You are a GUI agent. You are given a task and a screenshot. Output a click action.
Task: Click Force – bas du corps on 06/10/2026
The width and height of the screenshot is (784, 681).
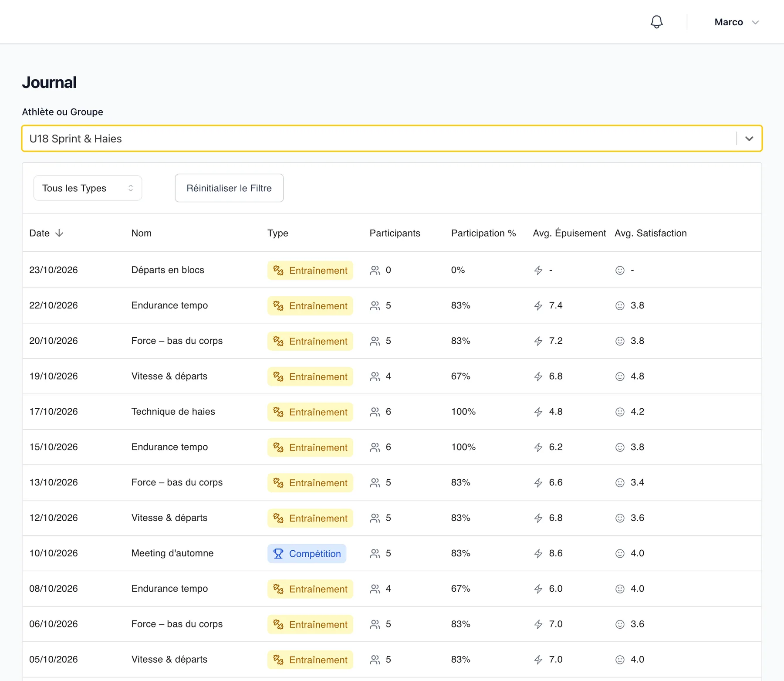click(177, 624)
